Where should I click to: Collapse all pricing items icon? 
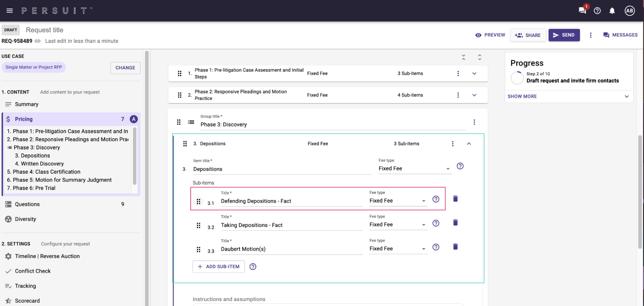pos(463,57)
